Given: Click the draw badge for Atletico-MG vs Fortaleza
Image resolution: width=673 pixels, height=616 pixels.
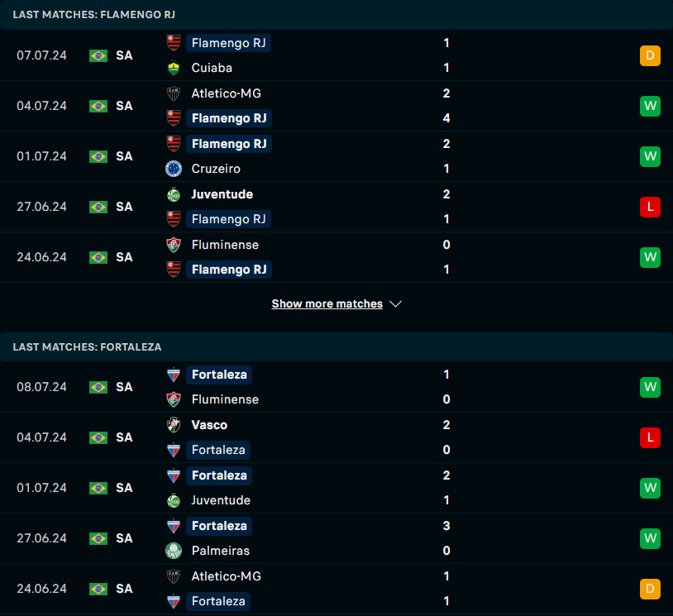Looking at the screenshot, I should [x=650, y=589].
